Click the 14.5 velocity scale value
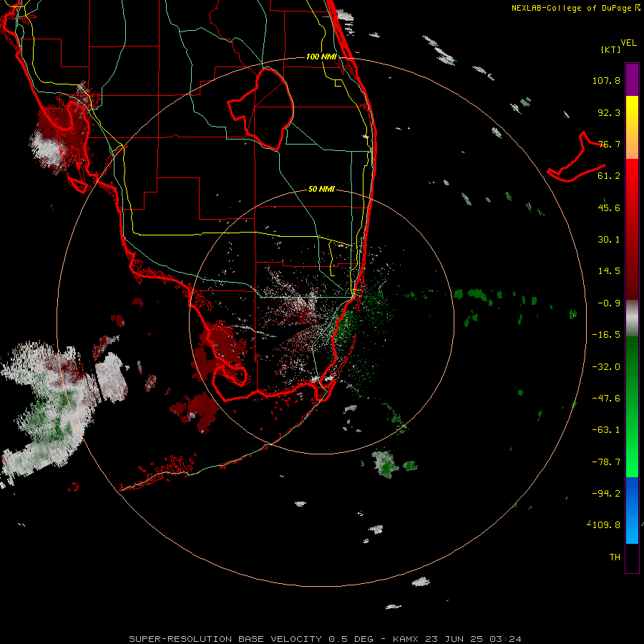Image resolution: width=644 pixels, height=644 pixels. [x=609, y=271]
